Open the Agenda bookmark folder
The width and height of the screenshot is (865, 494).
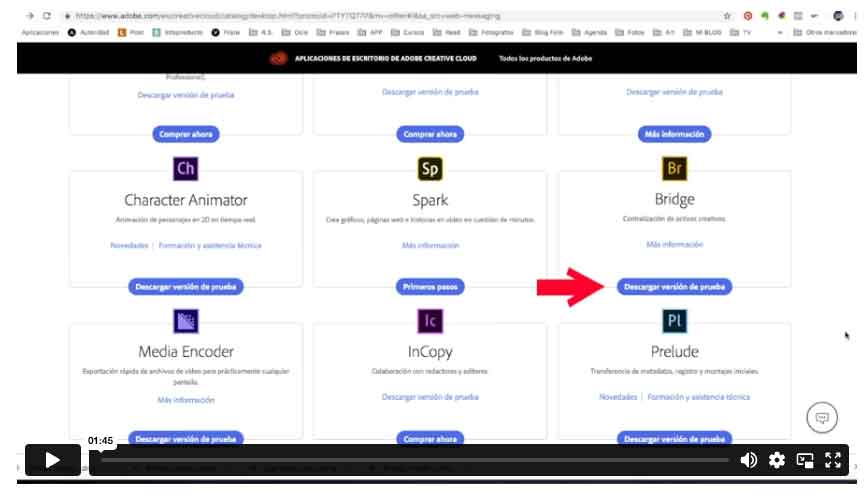[589, 33]
